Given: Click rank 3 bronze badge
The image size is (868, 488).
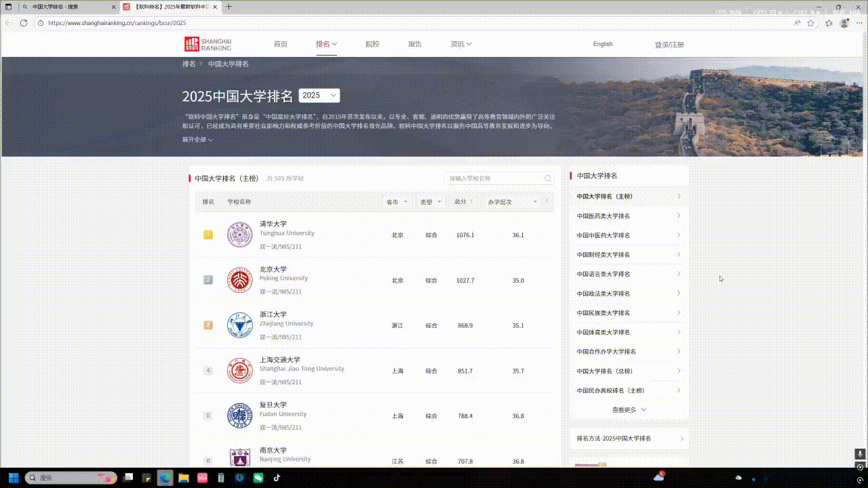Looking at the screenshot, I should tap(208, 325).
